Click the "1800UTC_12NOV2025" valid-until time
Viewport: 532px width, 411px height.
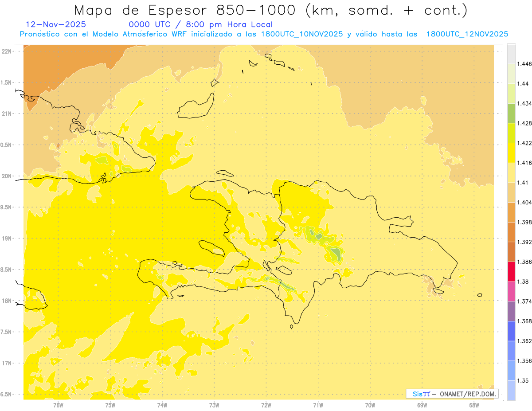467,34
